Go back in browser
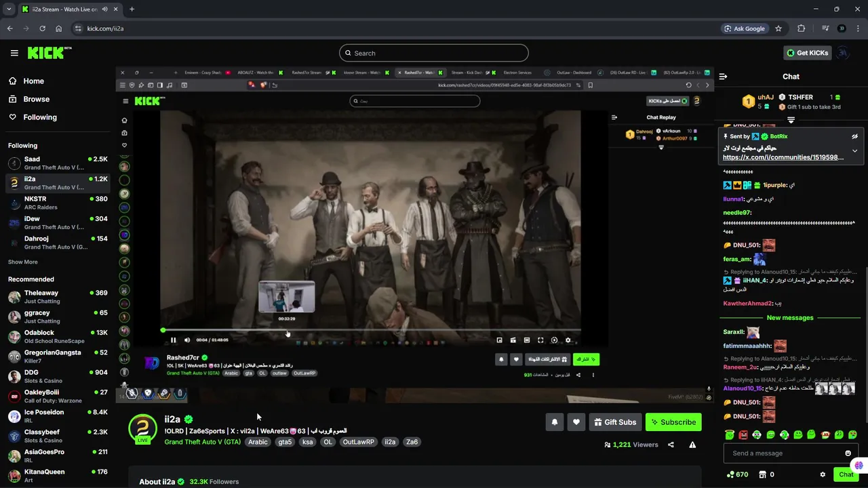Screen dimensions: 868x488 pos(9,28)
